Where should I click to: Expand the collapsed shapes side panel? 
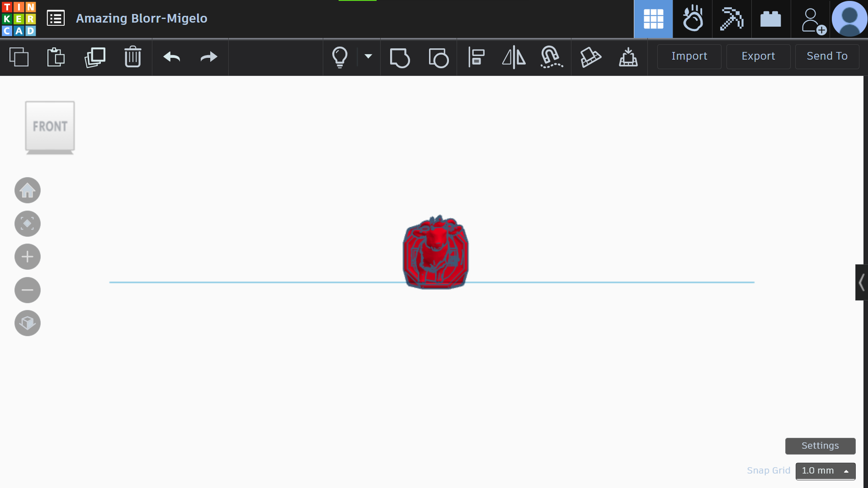(861, 282)
